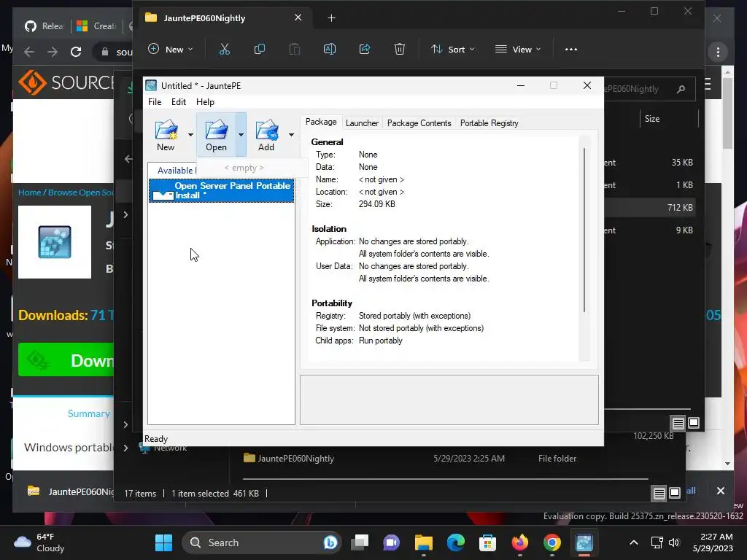The width and height of the screenshot is (747, 560).
Task: Click details view icon in back Explorer status bar
Action: tap(659, 494)
